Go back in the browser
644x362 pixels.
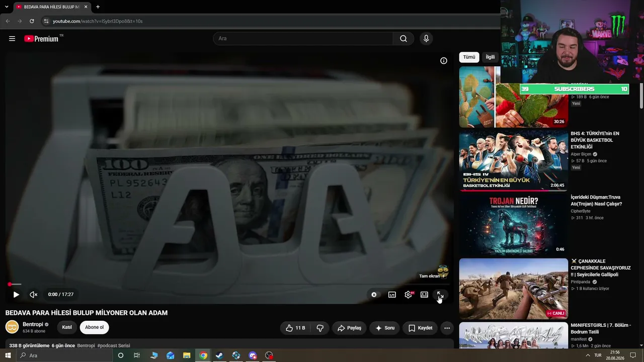(8, 21)
